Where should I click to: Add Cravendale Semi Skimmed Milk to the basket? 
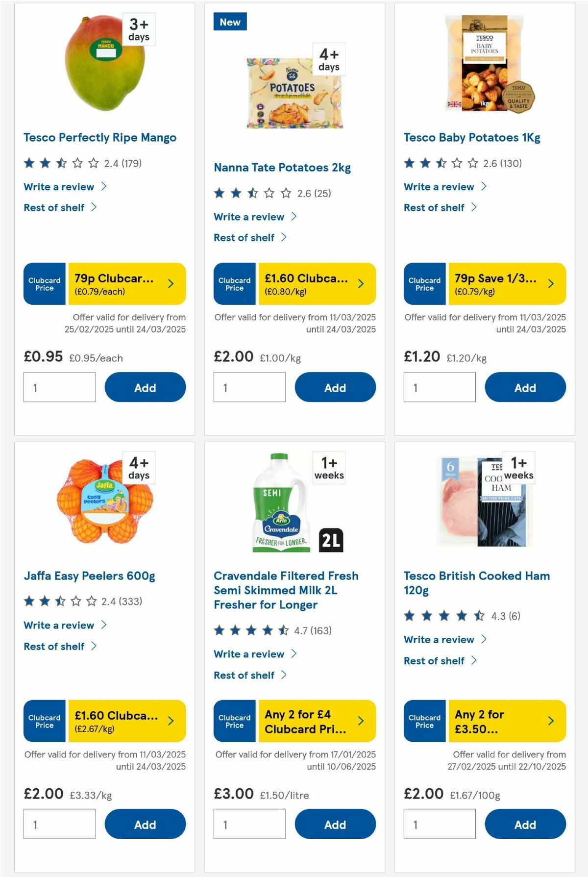[335, 824]
